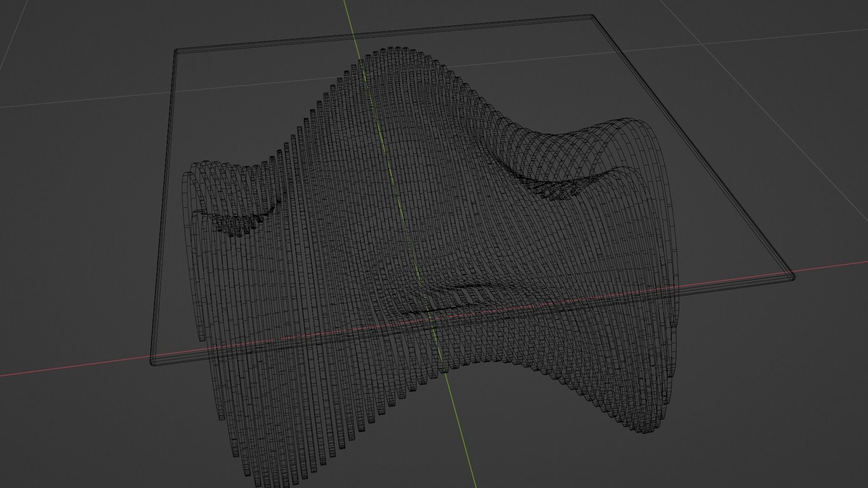This screenshot has height=488, width=868.
Task: Click the tabletop's far-left corner
Action: click(176, 51)
